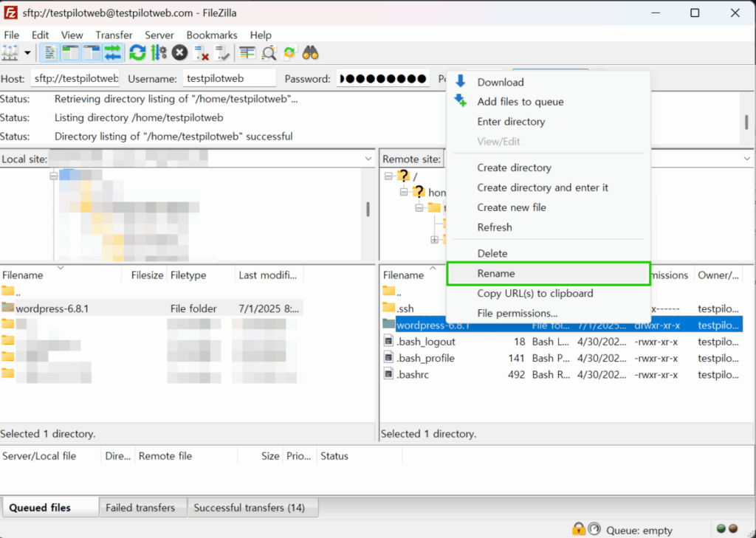756x538 pixels.
Task: Toggle the local directory tree view
Action: point(70,52)
